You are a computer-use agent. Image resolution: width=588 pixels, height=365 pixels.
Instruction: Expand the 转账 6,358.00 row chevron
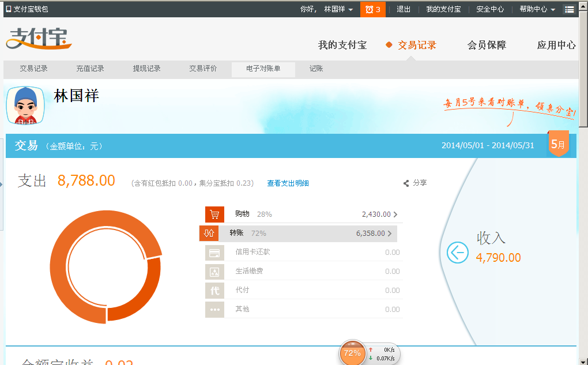(390, 234)
